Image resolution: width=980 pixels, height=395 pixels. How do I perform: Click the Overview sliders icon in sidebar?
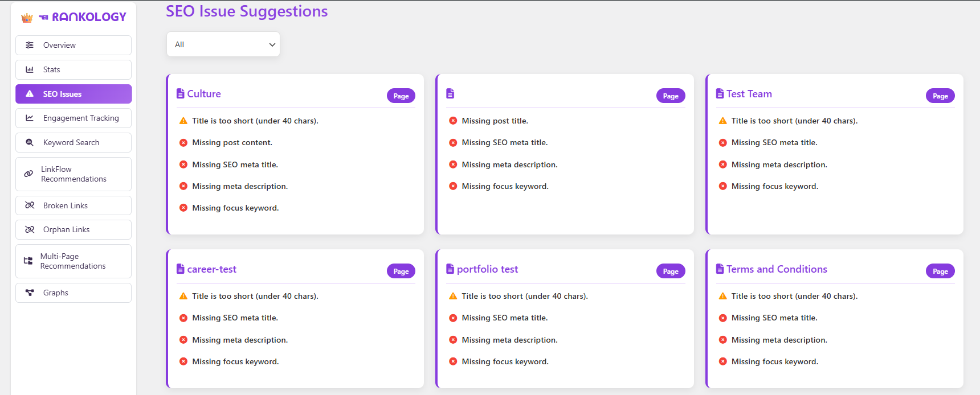30,45
